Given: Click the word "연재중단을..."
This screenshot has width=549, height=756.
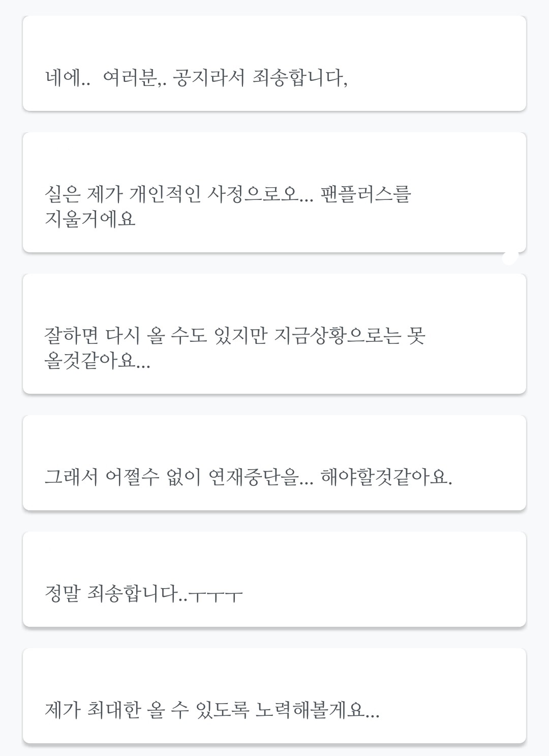Looking at the screenshot, I should click(x=261, y=477).
